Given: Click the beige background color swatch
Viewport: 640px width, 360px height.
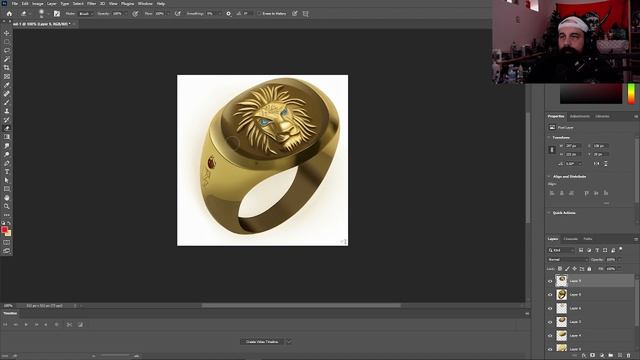Looking at the screenshot, I should coord(8,233).
